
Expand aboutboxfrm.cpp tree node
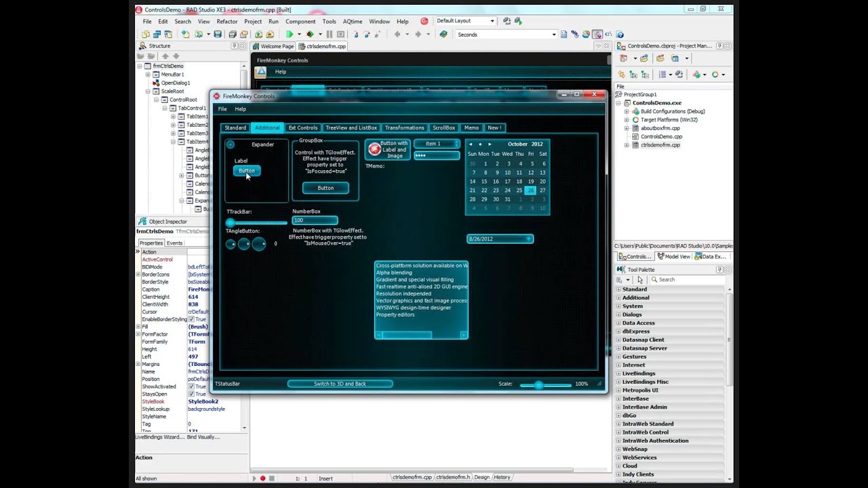pos(627,128)
